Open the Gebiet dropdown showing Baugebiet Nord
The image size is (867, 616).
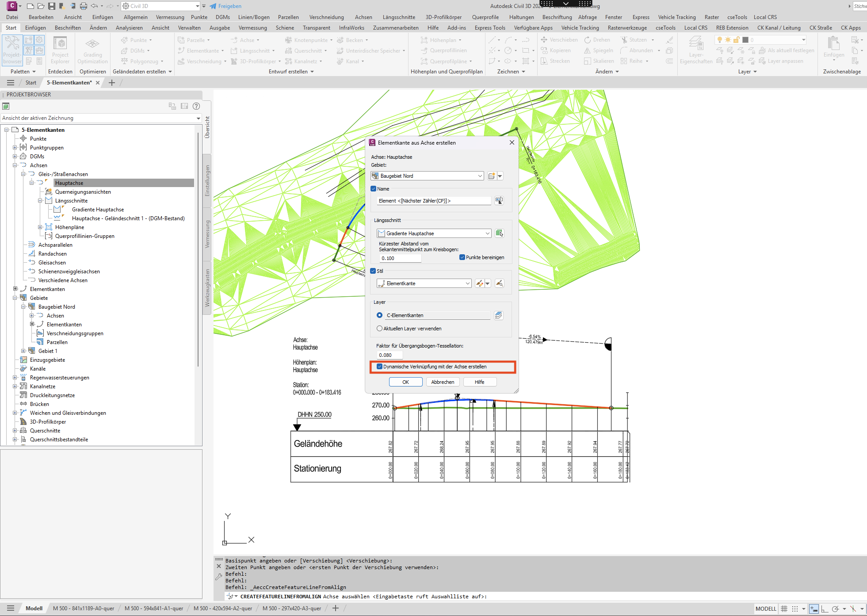[427, 176]
